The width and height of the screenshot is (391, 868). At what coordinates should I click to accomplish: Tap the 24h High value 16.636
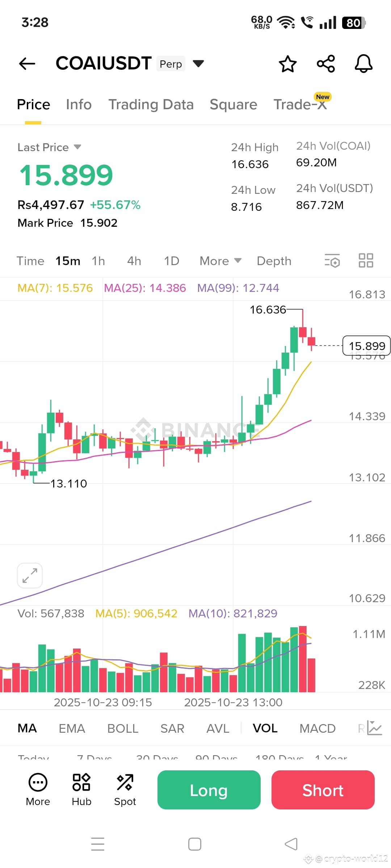[250, 164]
